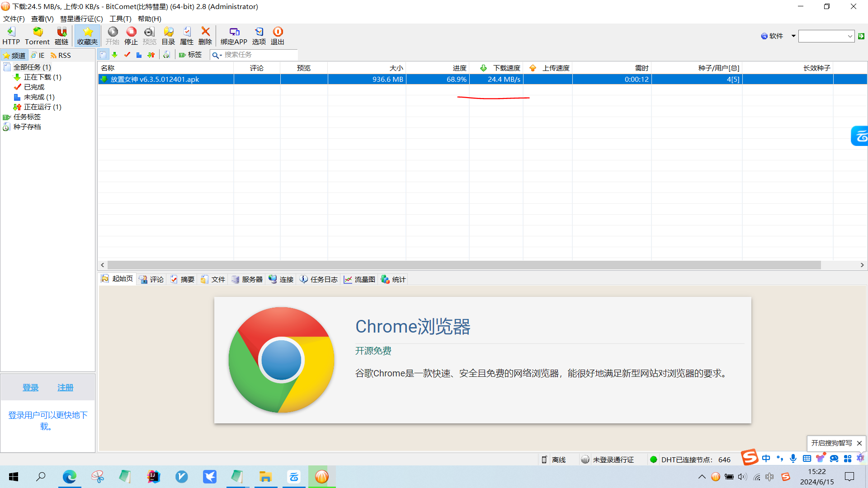Switch to the 流量图 tab

click(x=360, y=279)
